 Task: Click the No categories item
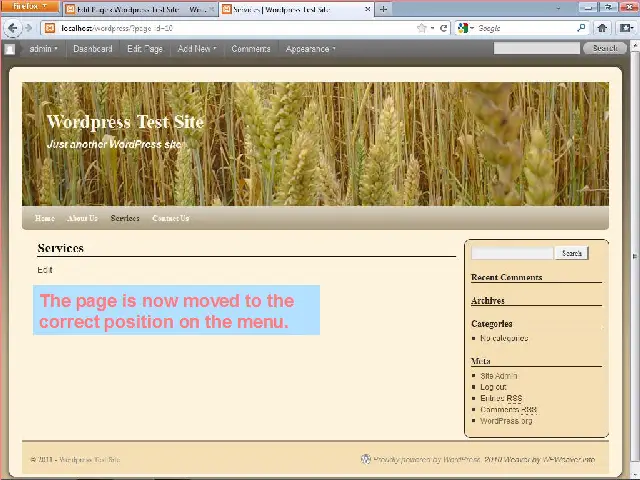click(x=504, y=338)
